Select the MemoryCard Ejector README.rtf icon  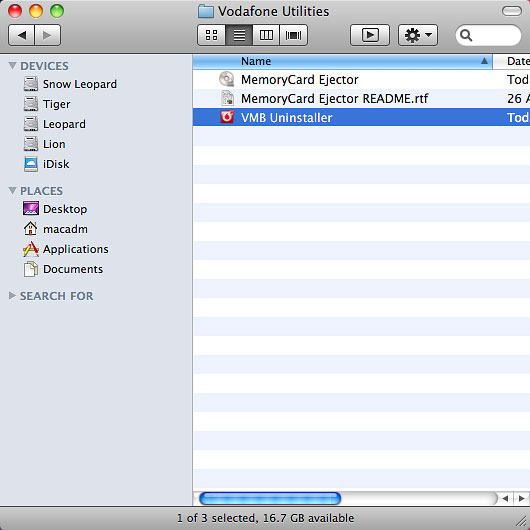coord(227,98)
